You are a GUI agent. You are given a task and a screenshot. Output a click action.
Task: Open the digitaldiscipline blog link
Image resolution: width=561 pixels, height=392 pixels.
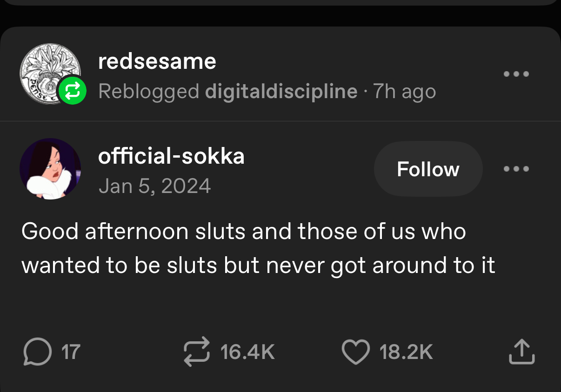coord(281,92)
